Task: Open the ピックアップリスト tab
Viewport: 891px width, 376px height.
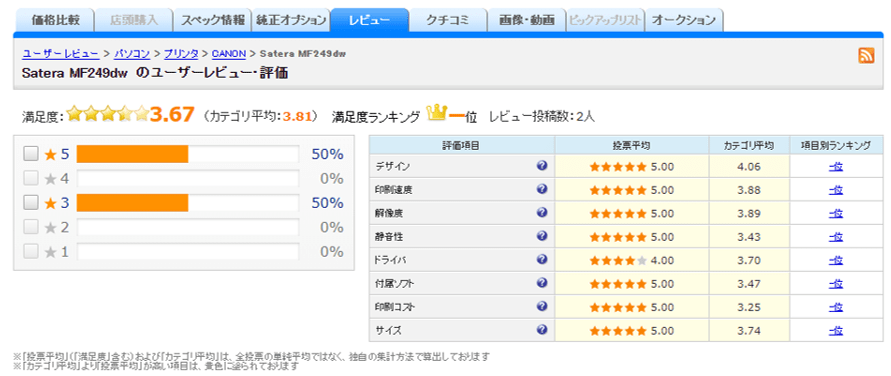Action: click(x=605, y=20)
